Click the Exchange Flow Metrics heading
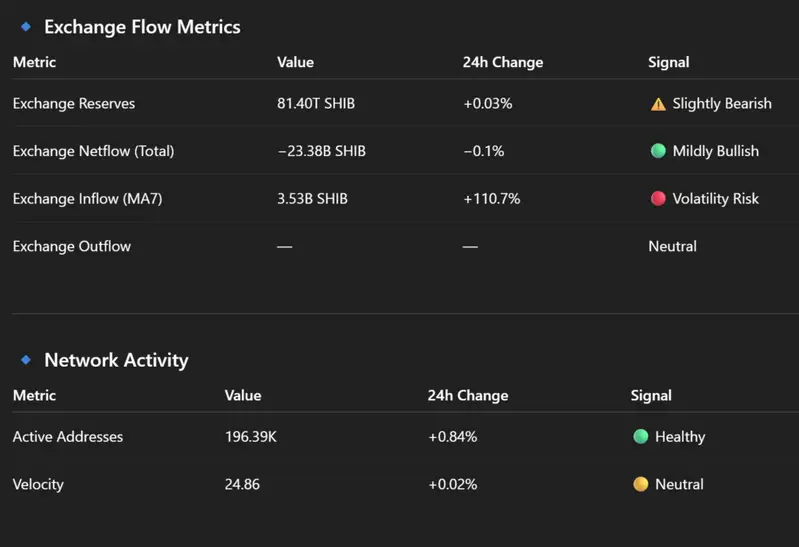 pos(142,27)
